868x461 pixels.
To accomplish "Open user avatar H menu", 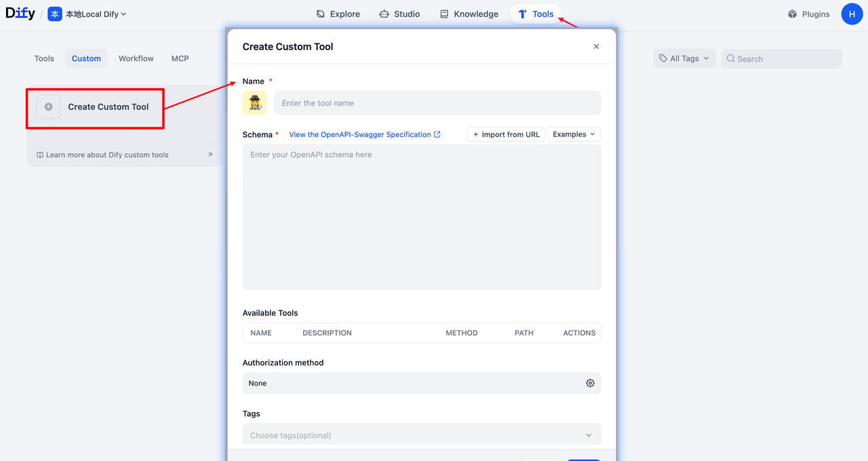I will pyautogui.click(x=852, y=14).
